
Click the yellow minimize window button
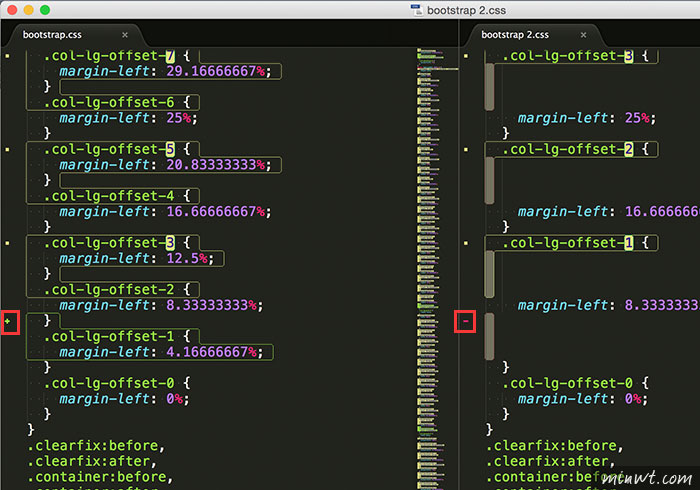(29, 10)
